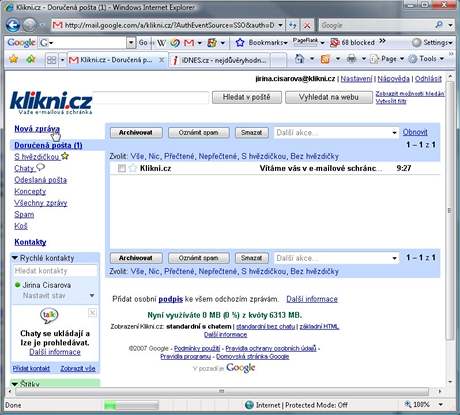Click the Obnovit link
The height and width of the screenshot is (415, 460).
coord(415,132)
